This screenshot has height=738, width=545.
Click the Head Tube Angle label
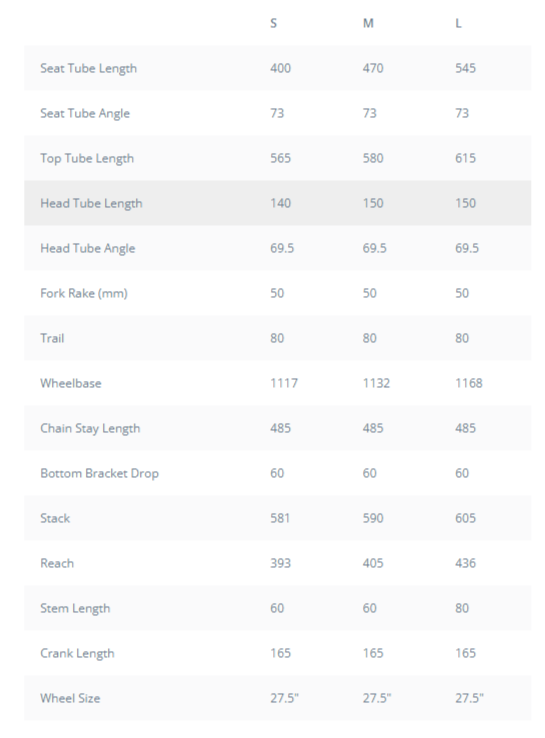click(88, 248)
